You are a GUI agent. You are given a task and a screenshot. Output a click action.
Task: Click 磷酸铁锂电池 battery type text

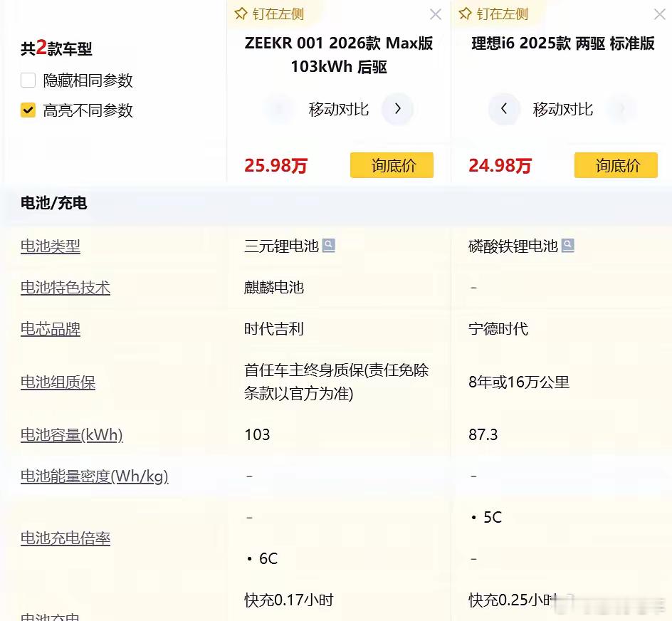(x=513, y=246)
